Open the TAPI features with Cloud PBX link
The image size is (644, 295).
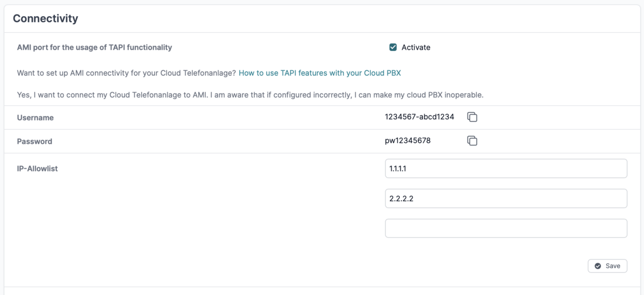(320, 73)
